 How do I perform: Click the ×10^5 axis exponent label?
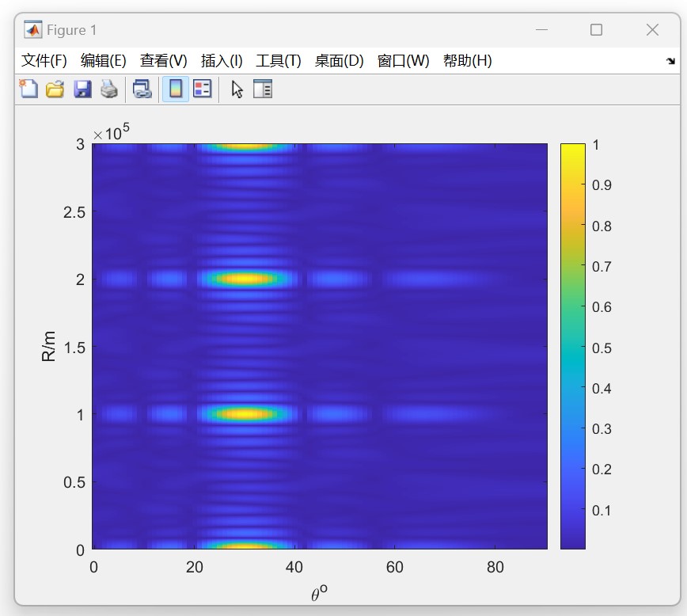(112, 132)
